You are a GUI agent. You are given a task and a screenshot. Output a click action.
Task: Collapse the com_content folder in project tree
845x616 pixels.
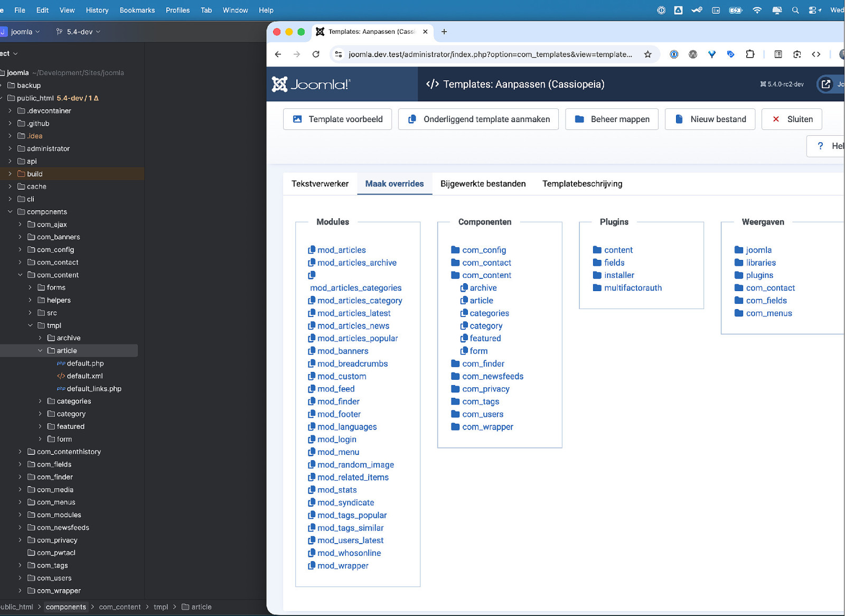pyautogui.click(x=20, y=275)
